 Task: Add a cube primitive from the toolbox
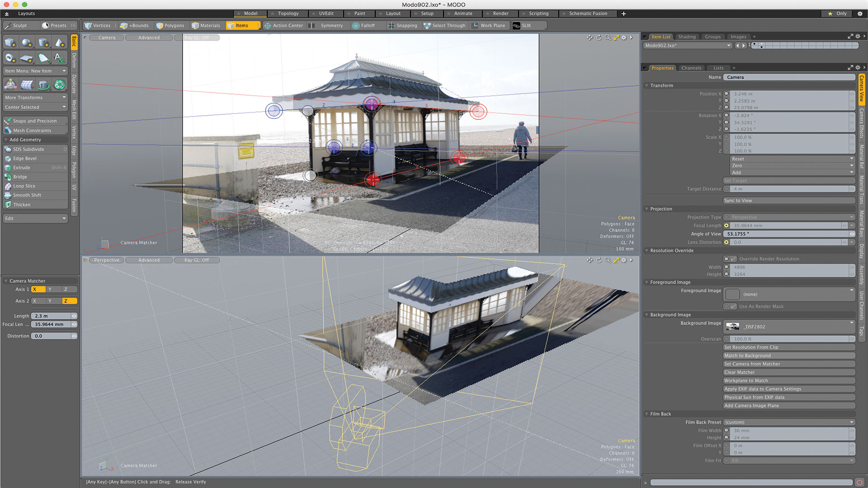tap(10, 42)
